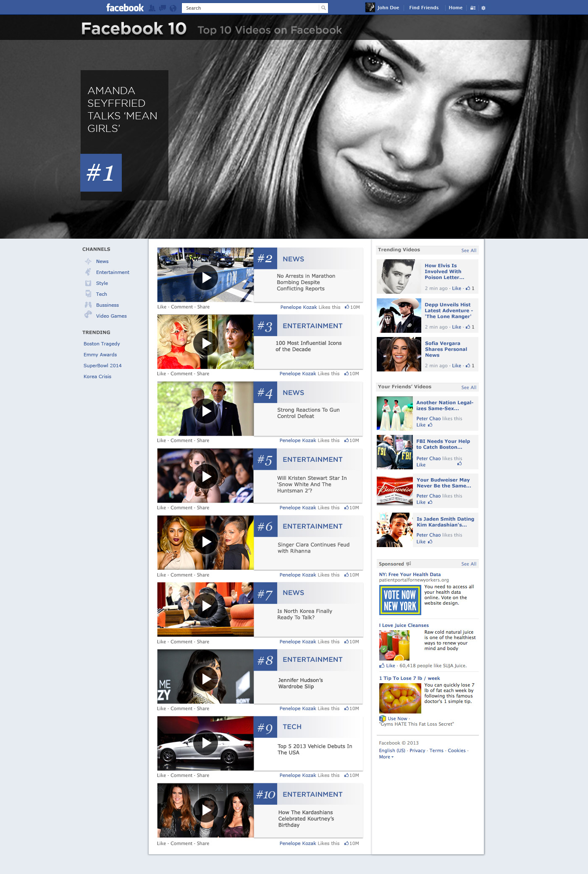Play the #10 Kardashians video
Screen dimensions: 588x874
pyautogui.click(x=205, y=810)
